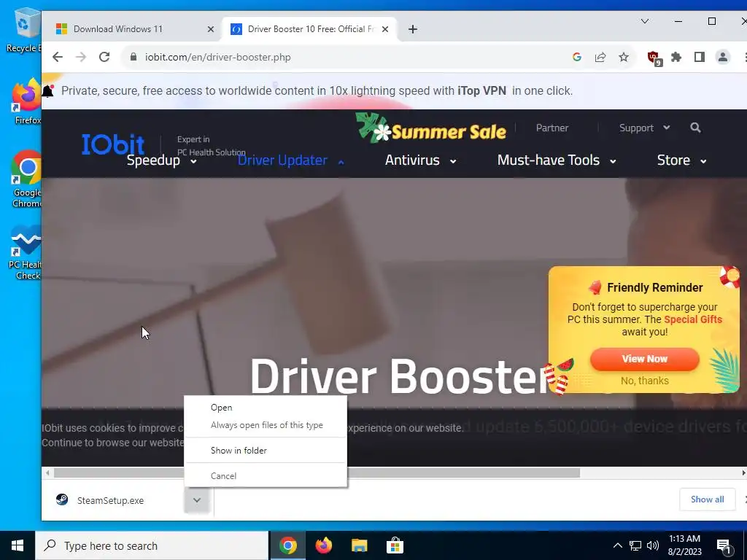The width and height of the screenshot is (747, 560).
Task: Go back using the browser back arrow
Action: [58, 57]
